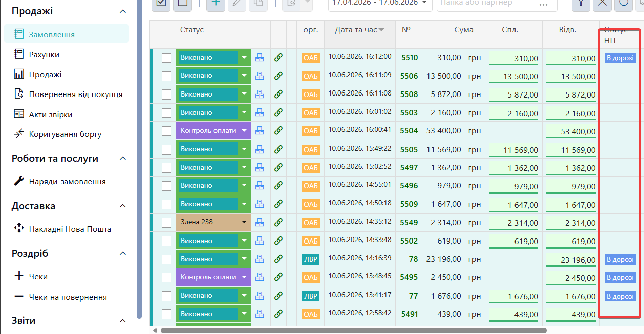
Task: Open structure icon for order 5505
Action: (x=260, y=149)
